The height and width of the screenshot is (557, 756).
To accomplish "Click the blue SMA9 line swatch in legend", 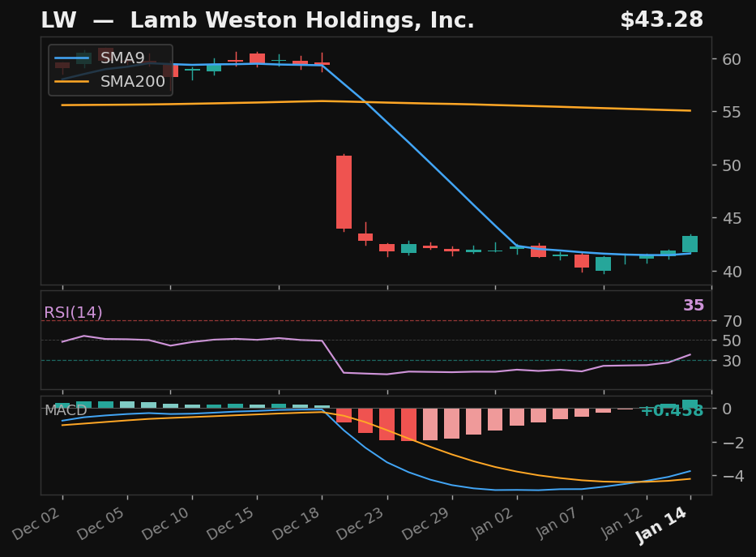I will (72, 58).
